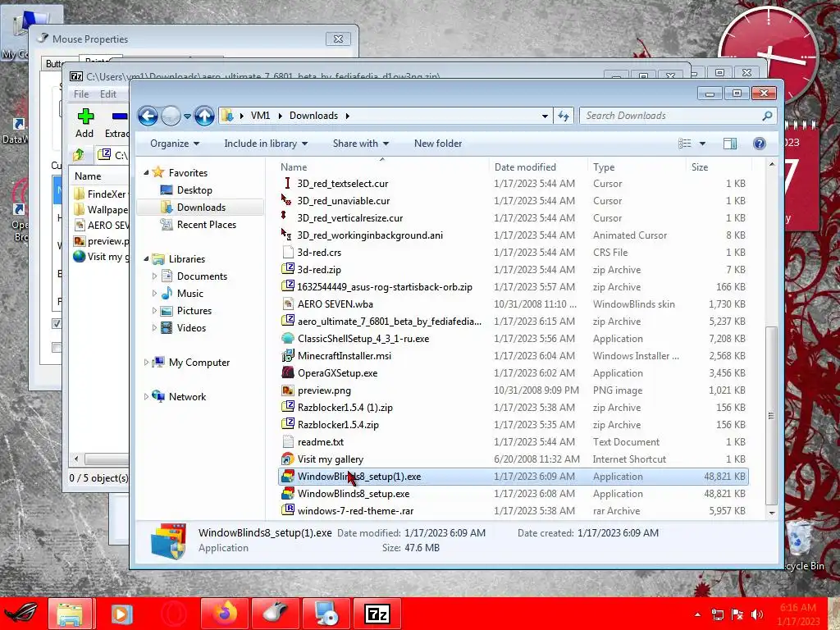Open the 7z taskbar button
840x630 pixels.
pos(377,614)
